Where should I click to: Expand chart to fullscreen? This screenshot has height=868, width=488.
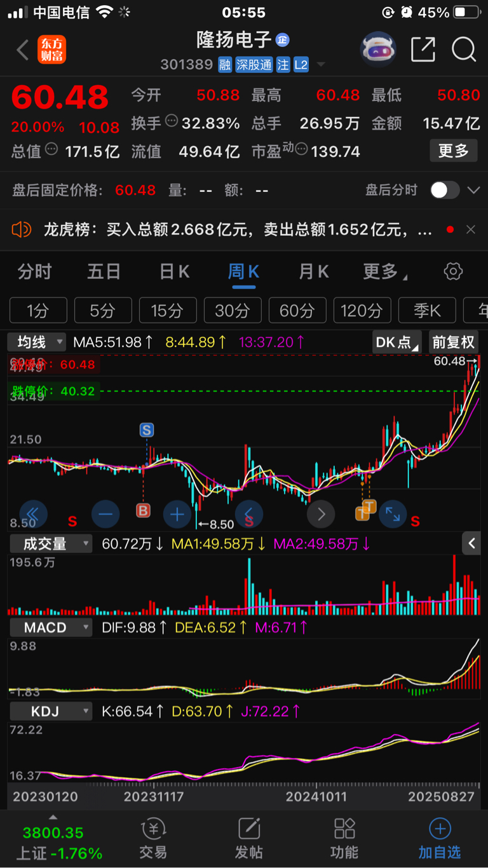[x=393, y=514]
